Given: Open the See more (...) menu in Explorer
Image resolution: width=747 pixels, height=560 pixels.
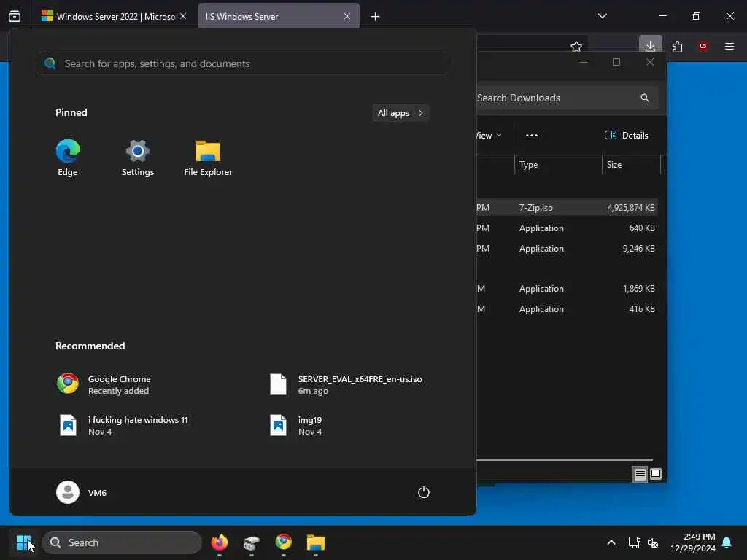Looking at the screenshot, I should [x=532, y=135].
